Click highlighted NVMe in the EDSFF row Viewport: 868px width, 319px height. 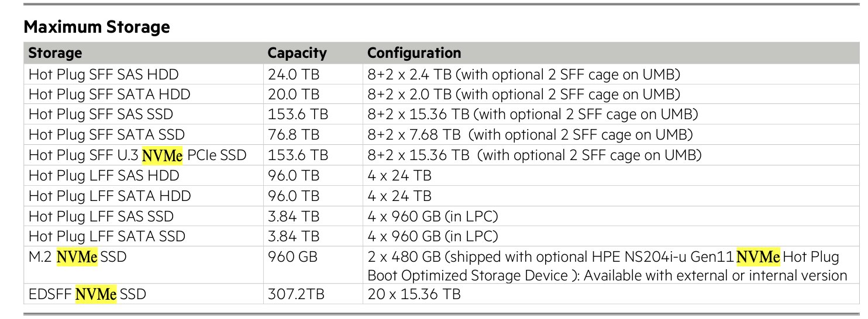click(97, 294)
